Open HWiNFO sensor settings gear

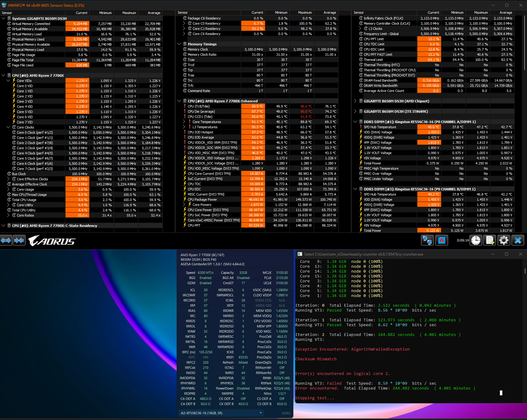tap(504, 241)
